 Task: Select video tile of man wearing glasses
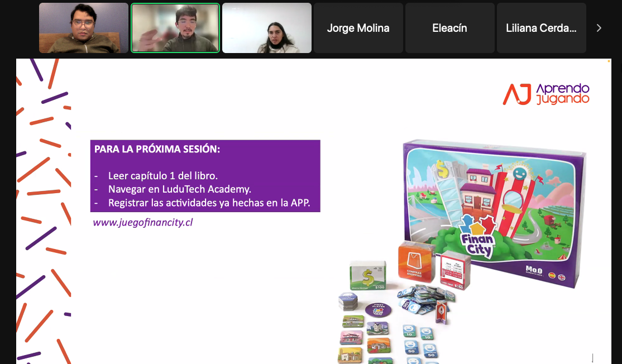coord(84,28)
